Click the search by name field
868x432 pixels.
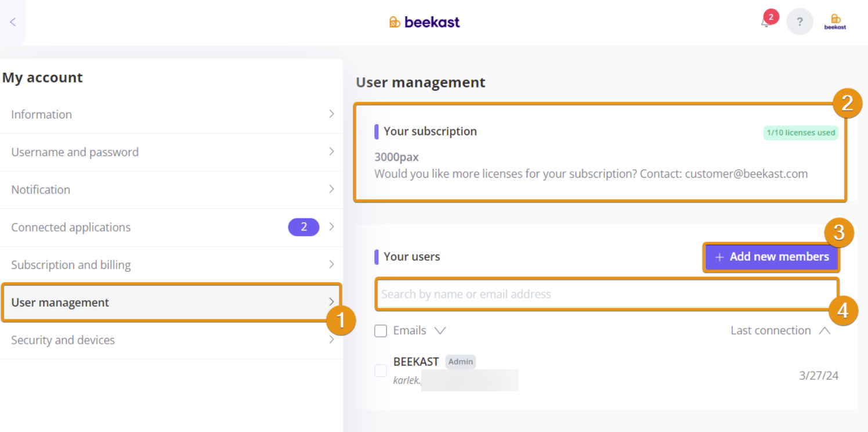pos(607,294)
